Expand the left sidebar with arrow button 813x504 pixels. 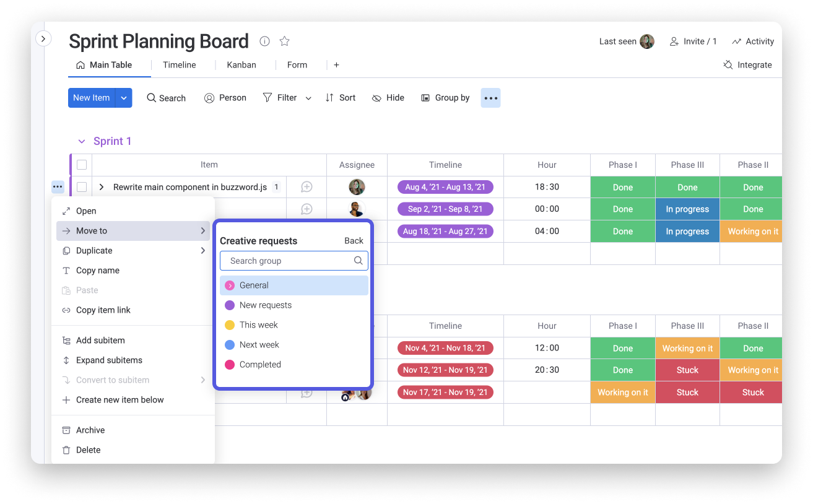[x=43, y=39]
